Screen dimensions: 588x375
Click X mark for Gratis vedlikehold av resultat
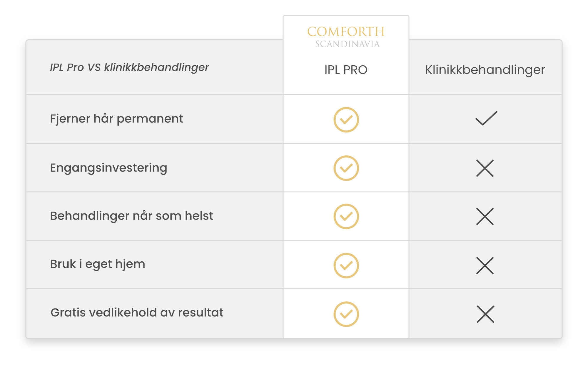pyautogui.click(x=485, y=314)
